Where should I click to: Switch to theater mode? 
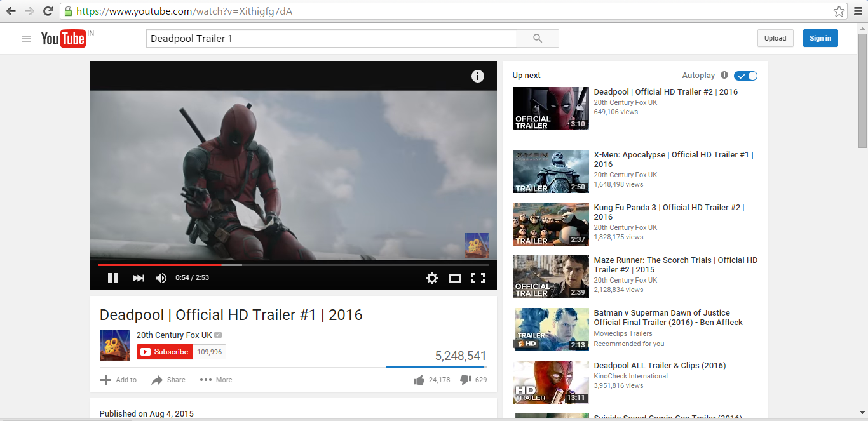[x=455, y=278]
